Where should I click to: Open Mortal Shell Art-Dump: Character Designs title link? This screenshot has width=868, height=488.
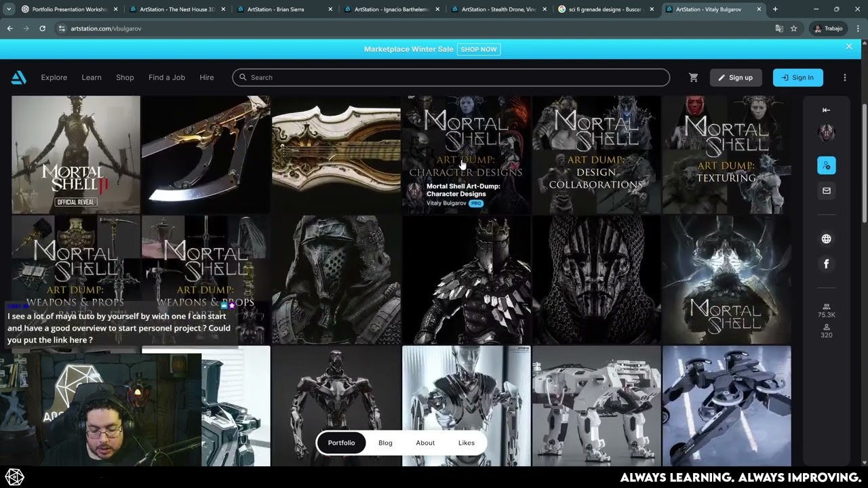[x=463, y=190]
